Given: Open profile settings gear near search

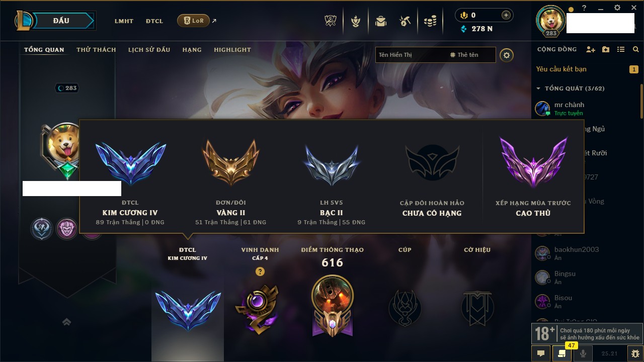Looking at the screenshot, I should click(507, 55).
